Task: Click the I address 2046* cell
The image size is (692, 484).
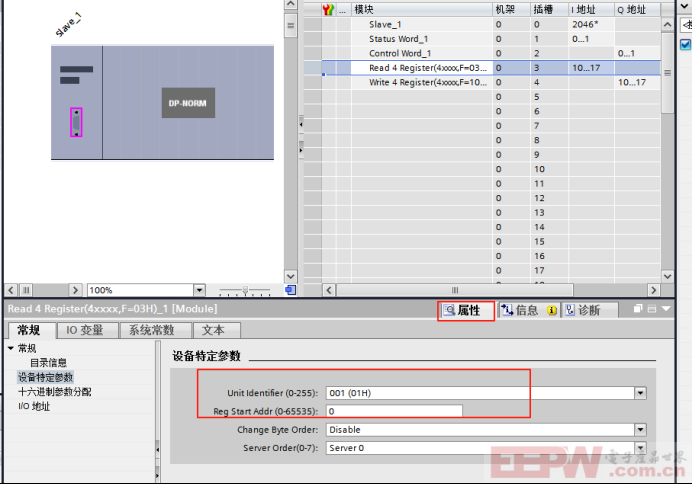Action: 591,24
